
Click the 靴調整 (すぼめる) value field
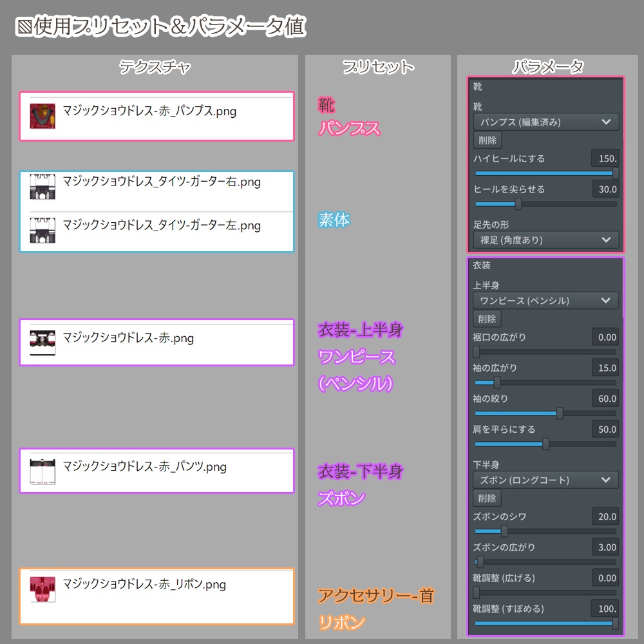click(x=605, y=609)
